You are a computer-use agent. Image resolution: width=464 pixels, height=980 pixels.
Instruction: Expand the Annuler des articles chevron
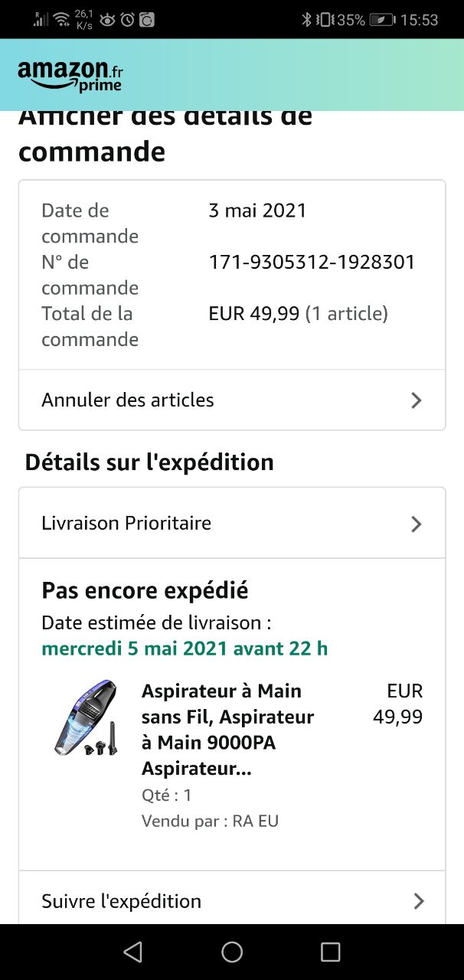416,400
